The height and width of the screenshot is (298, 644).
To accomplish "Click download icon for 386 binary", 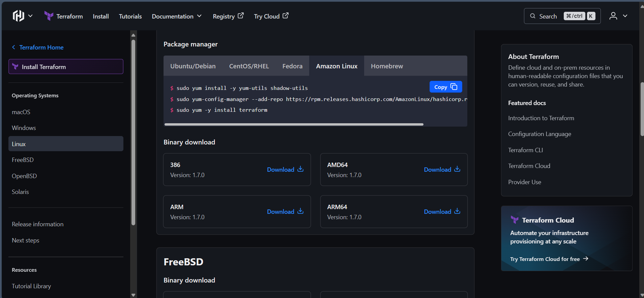I will point(300,169).
